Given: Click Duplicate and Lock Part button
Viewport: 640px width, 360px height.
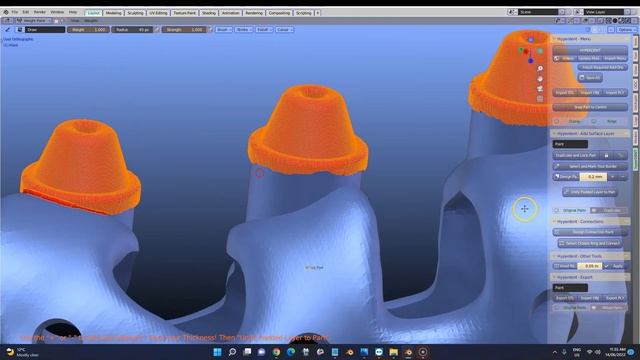Looking at the screenshot, I should pyautogui.click(x=576, y=156).
